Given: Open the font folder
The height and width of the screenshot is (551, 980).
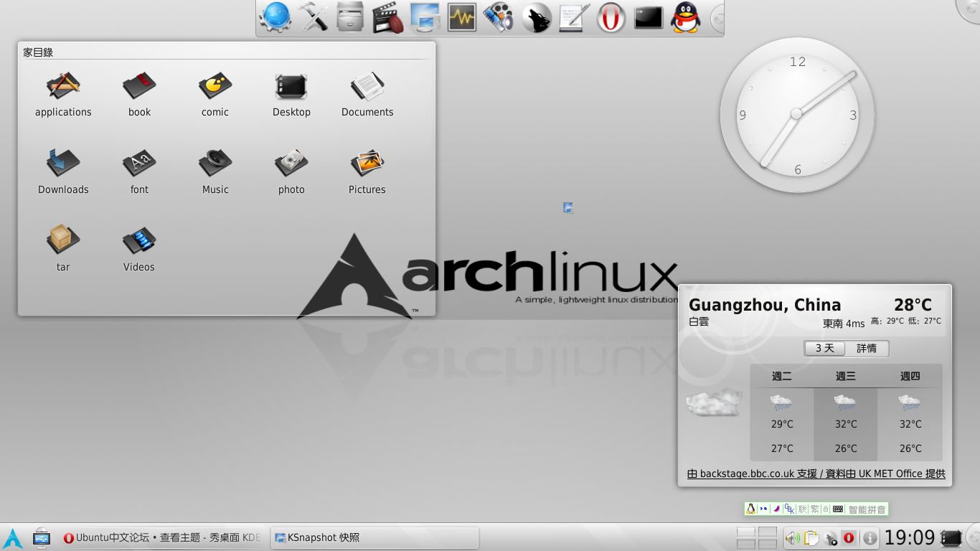Looking at the screenshot, I should click(139, 172).
